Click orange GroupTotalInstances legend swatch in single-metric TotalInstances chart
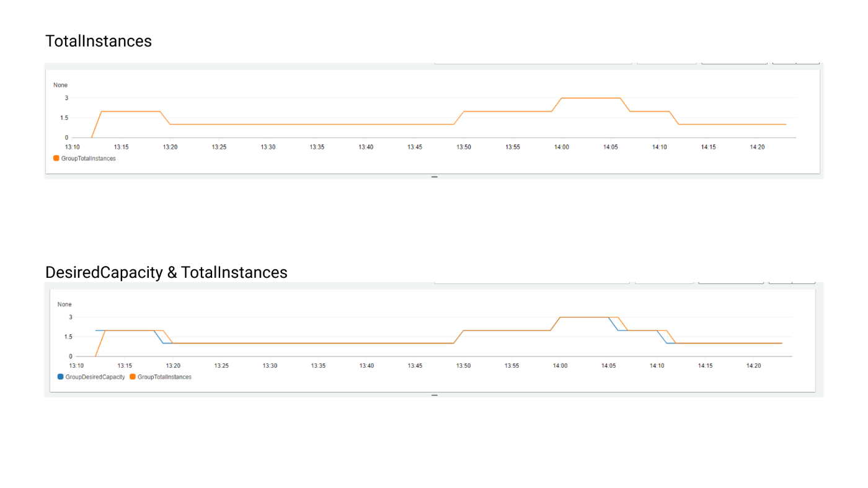This screenshot has width=868, height=488. [x=56, y=158]
